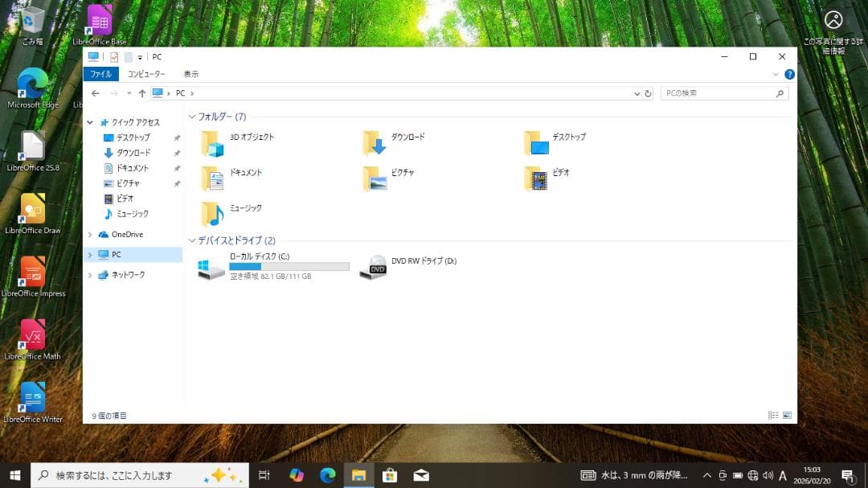This screenshot has height=488, width=868.
Task: Expand the ribbon with chevron
Action: coord(775,74)
